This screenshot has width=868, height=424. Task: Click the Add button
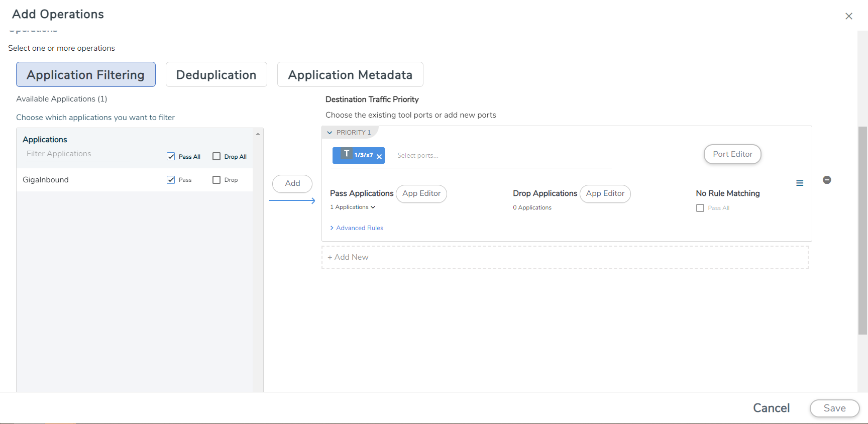292,183
